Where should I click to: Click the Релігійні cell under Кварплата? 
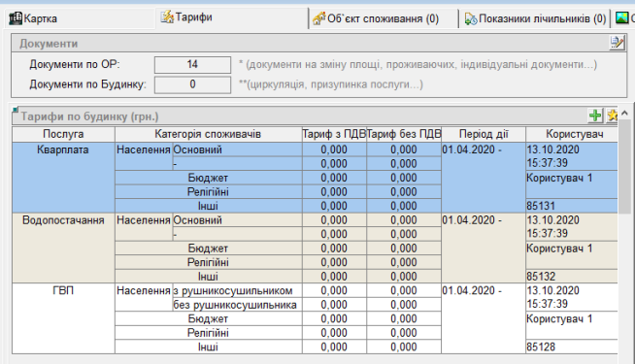pyautogui.click(x=208, y=191)
